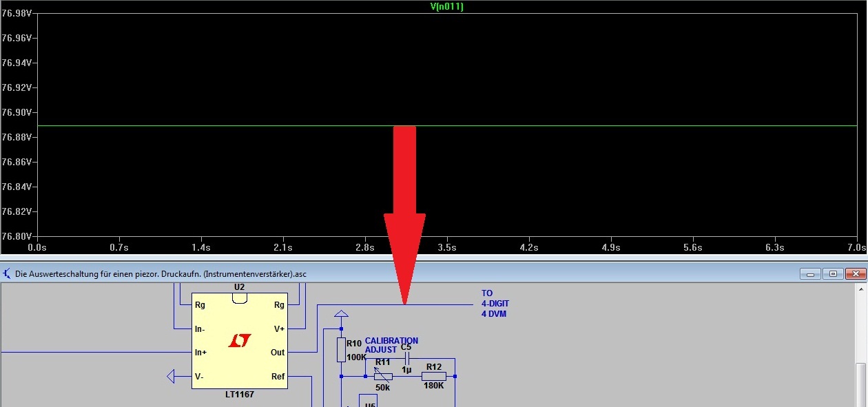The height and width of the screenshot is (407, 868).
Task: Click the schematic file title bar
Action: (413, 273)
